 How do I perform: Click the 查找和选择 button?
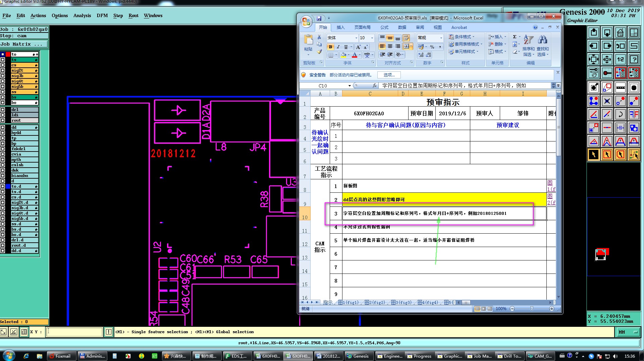[x=543, y=45]
